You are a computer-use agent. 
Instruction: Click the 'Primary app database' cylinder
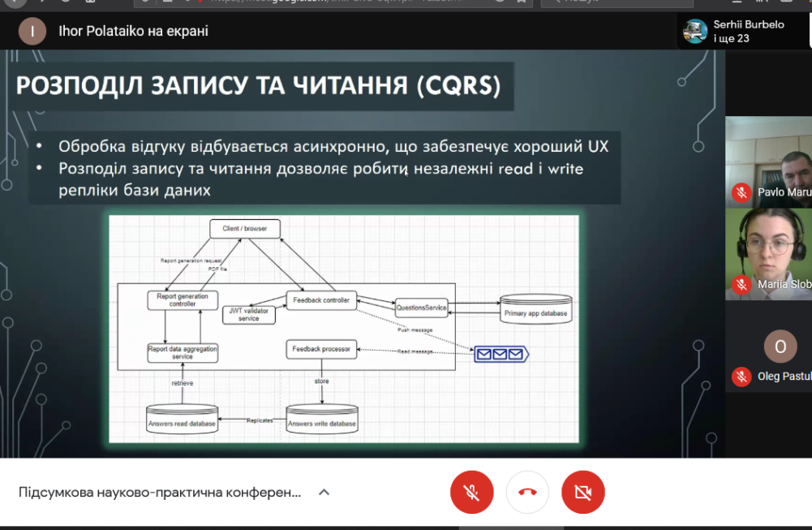point(535,309)
